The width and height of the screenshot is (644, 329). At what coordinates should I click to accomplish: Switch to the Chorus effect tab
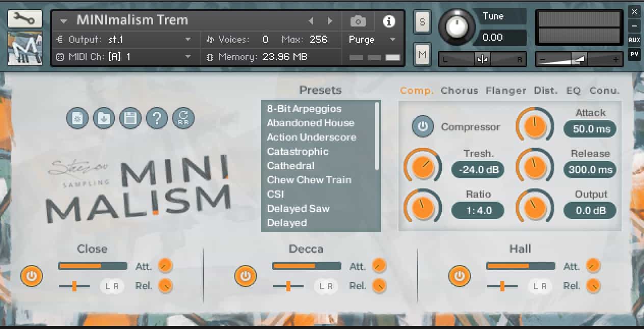460,91
